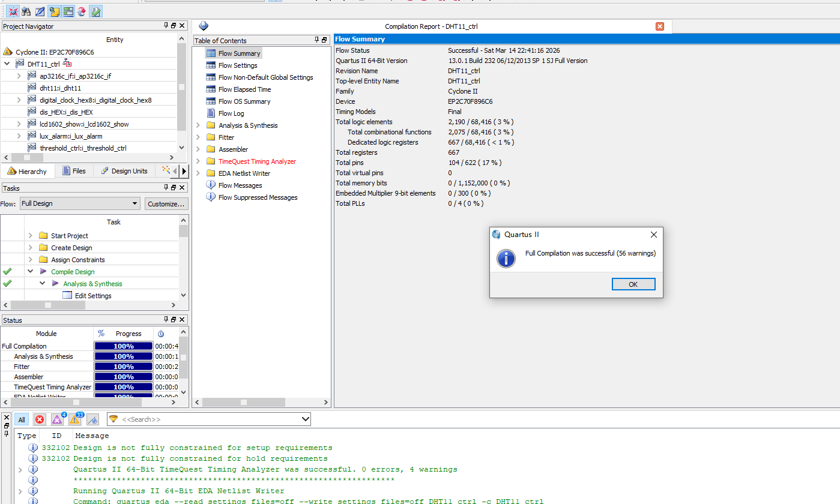Expand the Assign Constraints task
The height and width of the screenshot is (504, 840).
coord(31,260)
